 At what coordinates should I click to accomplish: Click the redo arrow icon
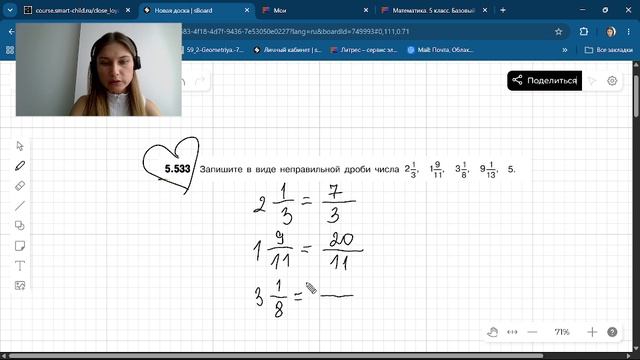[x=200, y=81]
